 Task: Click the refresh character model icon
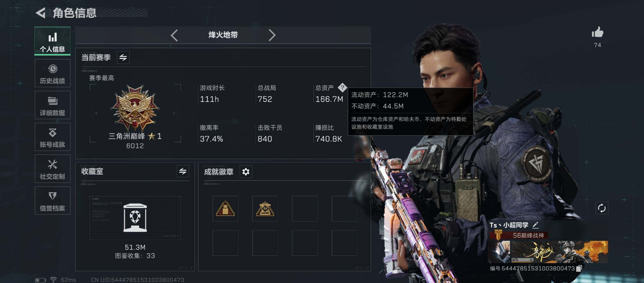click(602, 208)
